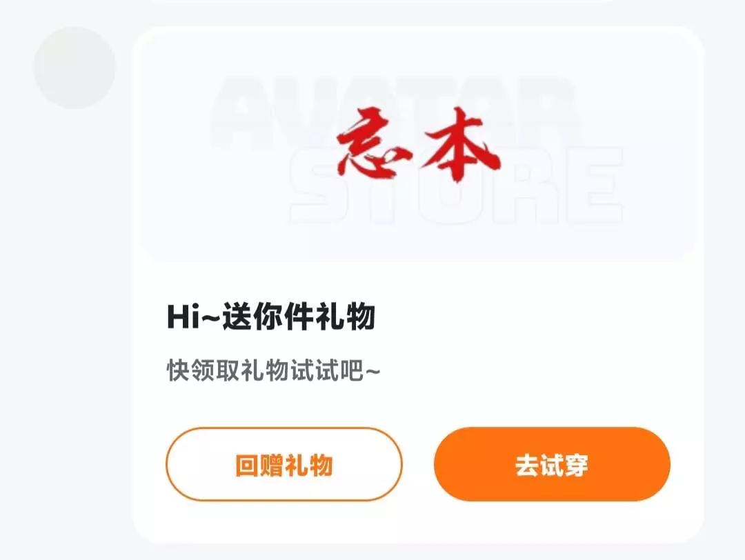Viewport: 745px width, 560px height.
Task: Tap the sender's round gray avatar
Action: [x=74, y=68]
